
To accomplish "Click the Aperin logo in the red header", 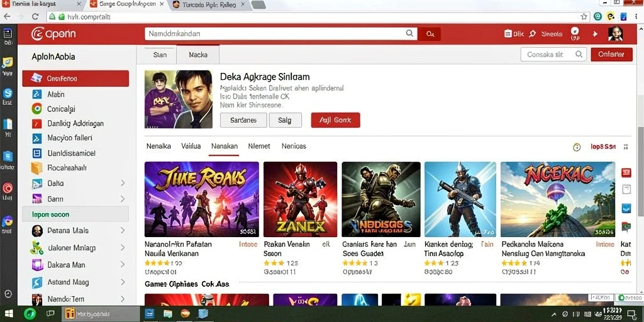I will tap(53, 34).
